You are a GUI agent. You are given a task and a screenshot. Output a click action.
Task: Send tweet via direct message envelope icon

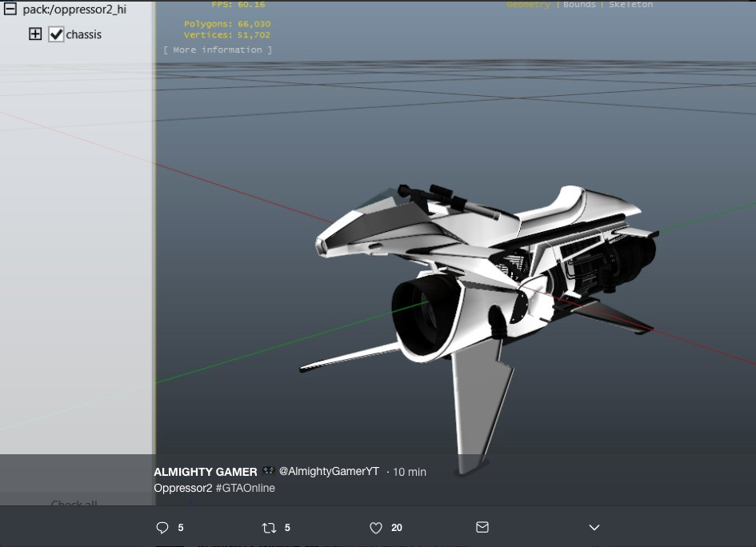pos(482,527)
